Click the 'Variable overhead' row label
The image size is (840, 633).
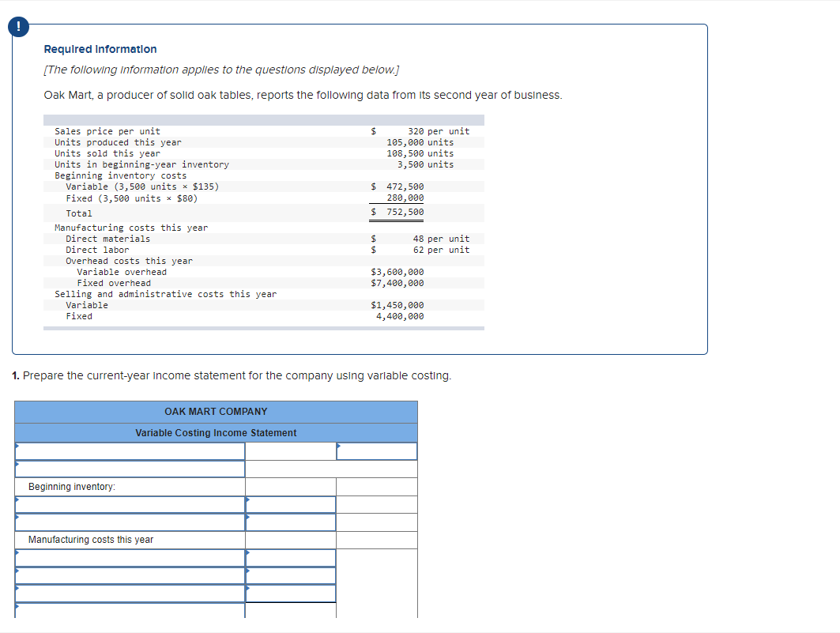122,272
